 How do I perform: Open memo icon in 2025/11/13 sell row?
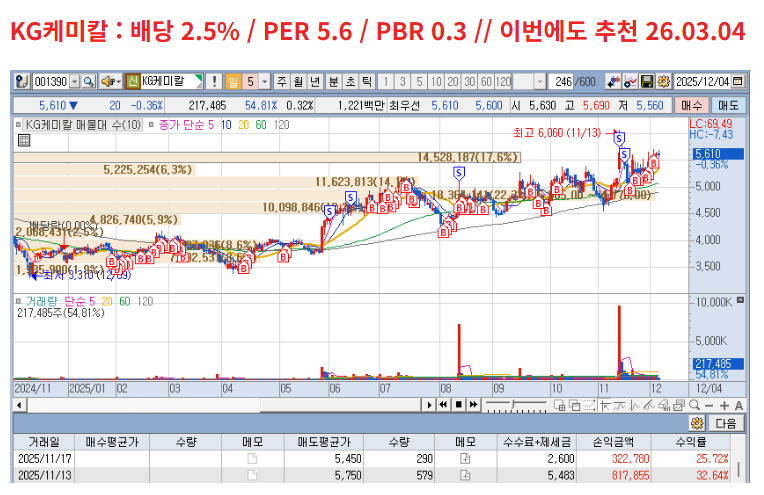point(465,475)
